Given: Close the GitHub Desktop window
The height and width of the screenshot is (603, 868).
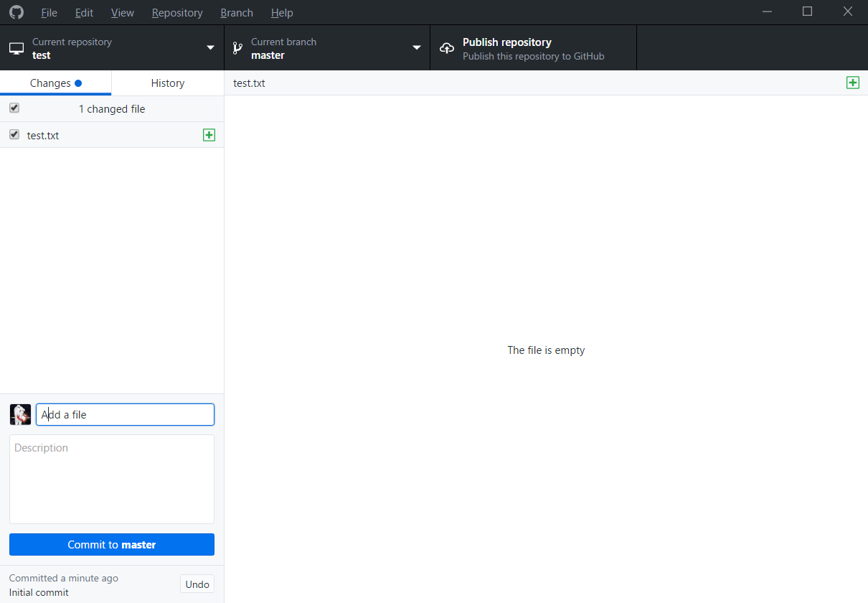Looking at the screenshot, I should coord(848,11).
